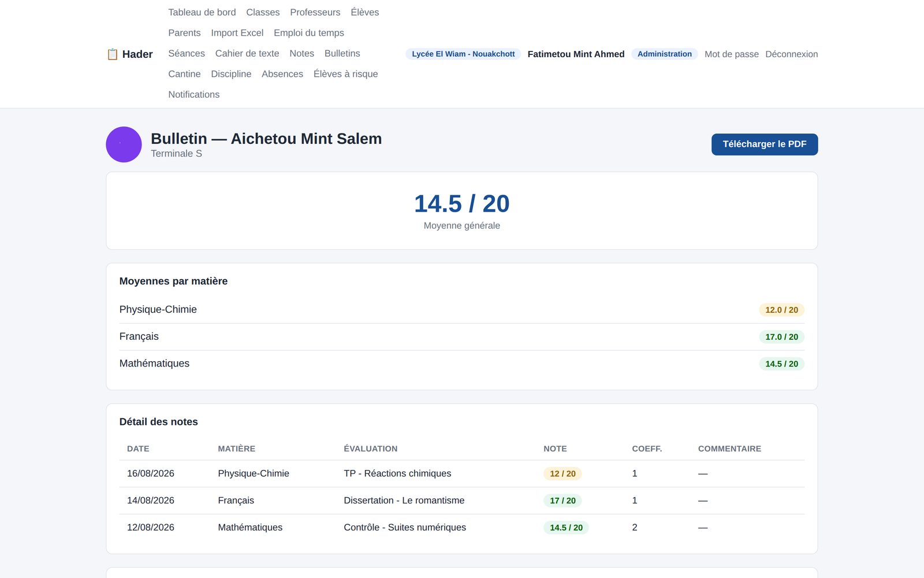Open Notifications page
Viewport: 924px width, 578px height.
(x=194, y=94)
